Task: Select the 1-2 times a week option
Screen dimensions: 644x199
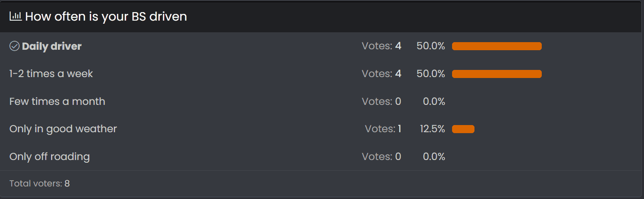Action: [51, 74]
